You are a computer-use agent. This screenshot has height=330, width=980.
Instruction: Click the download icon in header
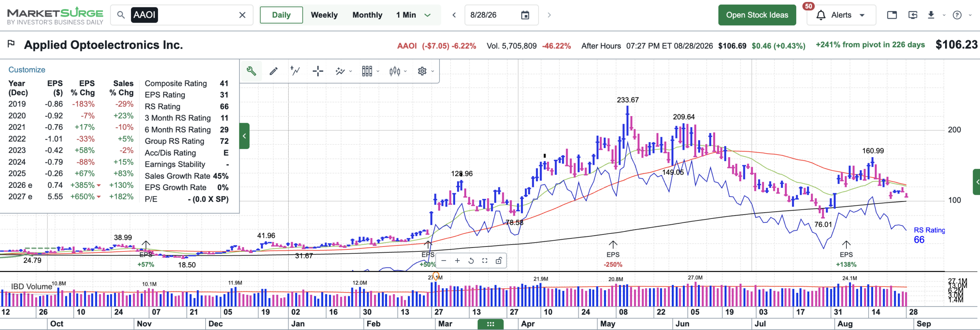pos(931,15)
